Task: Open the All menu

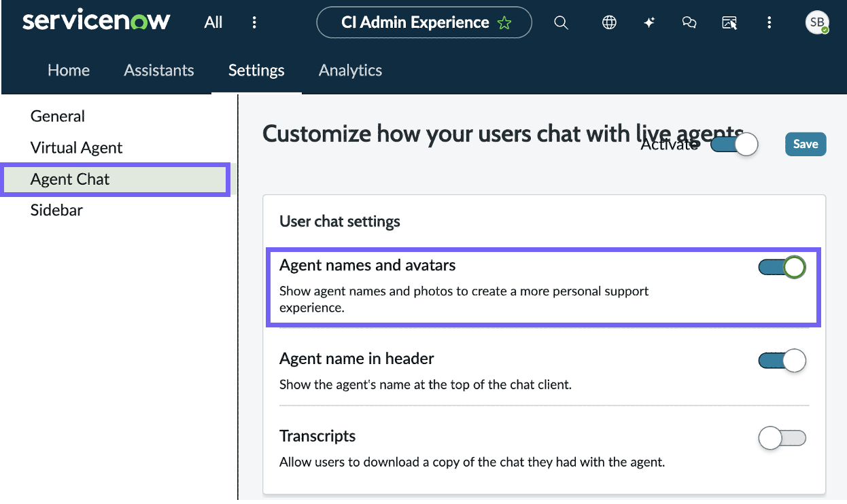Action: [213, 22]
